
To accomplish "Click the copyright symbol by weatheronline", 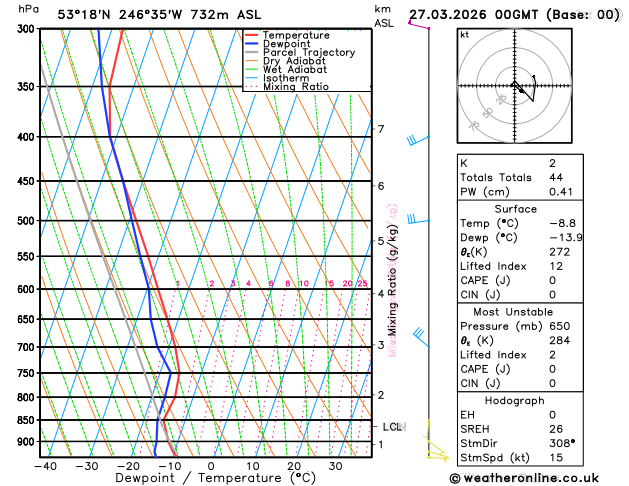I will pyautogui.click(x=455, y=478).
